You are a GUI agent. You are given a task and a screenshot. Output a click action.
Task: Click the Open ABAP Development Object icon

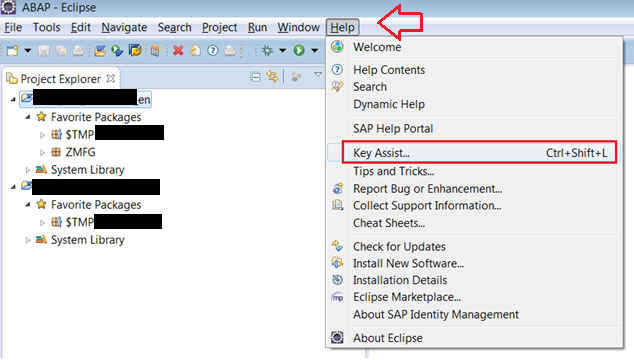tap(100, 51)
